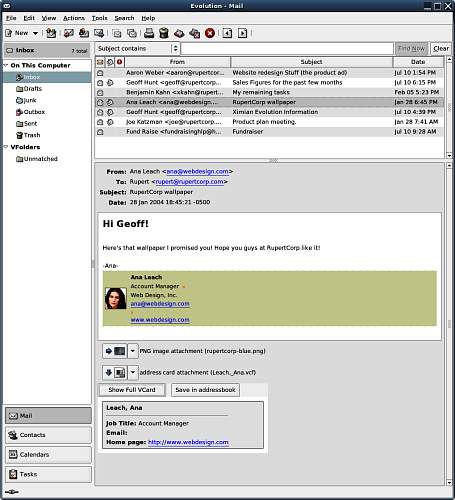The image size is (455, 500).
Task: Show PNG image attachment inline via arrow button
Action: tap(114, 351)
